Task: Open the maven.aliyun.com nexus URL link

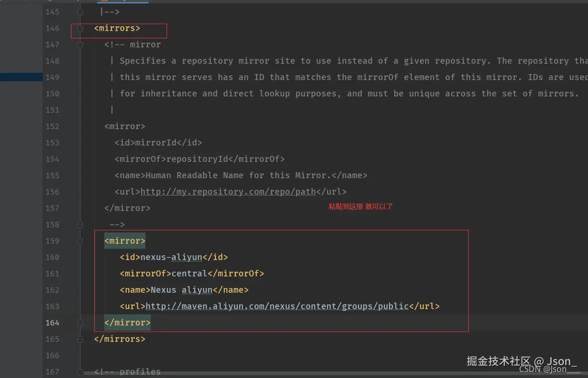Action: pyautogui.click(x=277, y=307)
